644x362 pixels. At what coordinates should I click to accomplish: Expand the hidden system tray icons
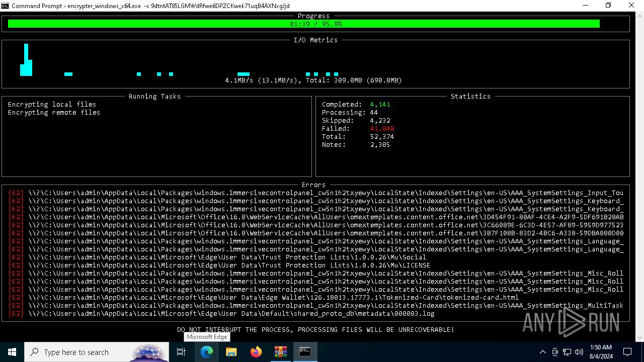542,352
